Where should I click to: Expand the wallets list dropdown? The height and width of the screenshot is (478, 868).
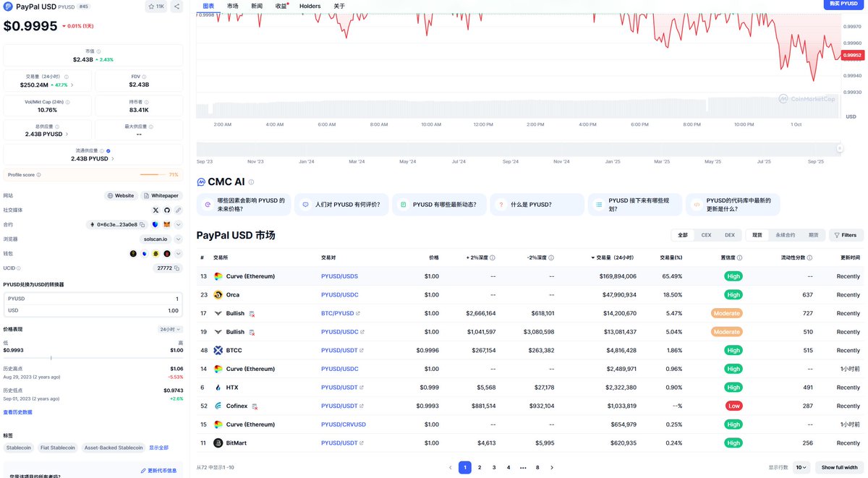(x=178, y=254)
